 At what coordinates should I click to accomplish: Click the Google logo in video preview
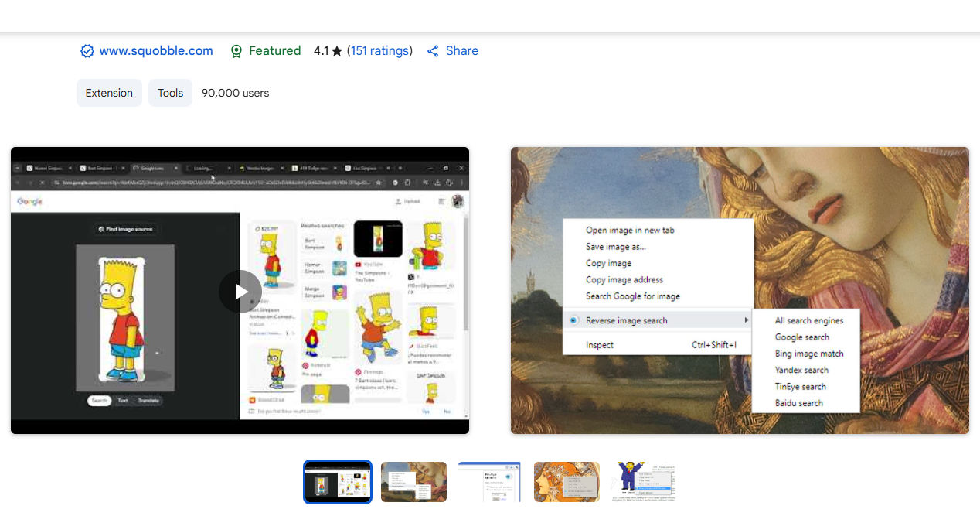pos(29,201)
